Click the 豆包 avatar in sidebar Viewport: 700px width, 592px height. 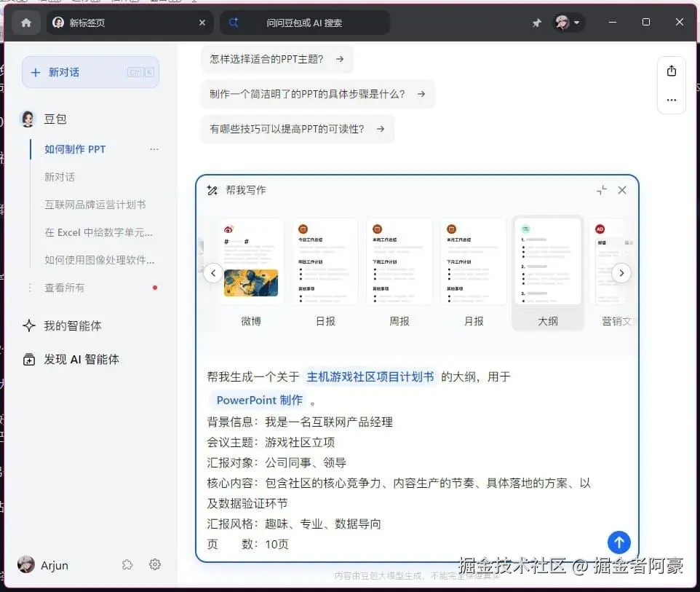pos(28,119)
